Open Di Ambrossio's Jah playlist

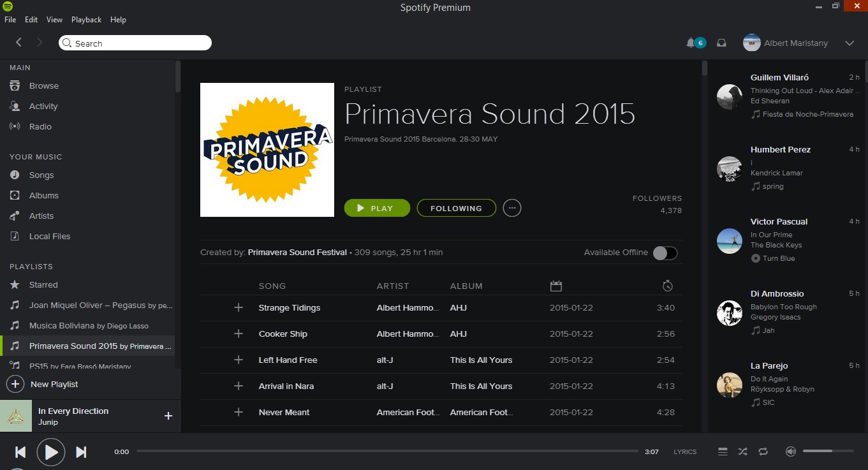(769, 331)
